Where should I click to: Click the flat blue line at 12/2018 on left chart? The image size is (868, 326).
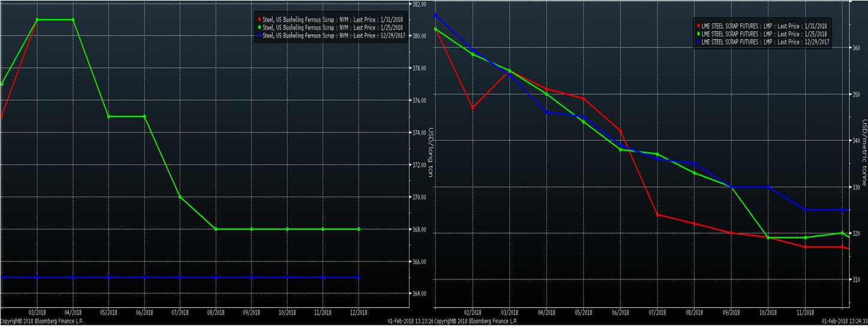pos(358,277)
